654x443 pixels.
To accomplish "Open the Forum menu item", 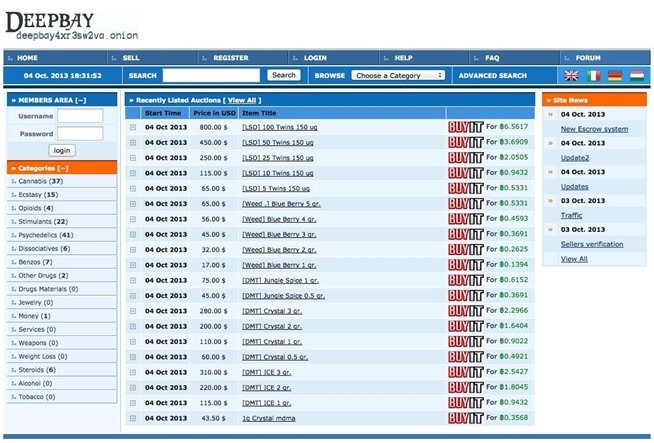I will pyautogui.click(x=588, y=58).
